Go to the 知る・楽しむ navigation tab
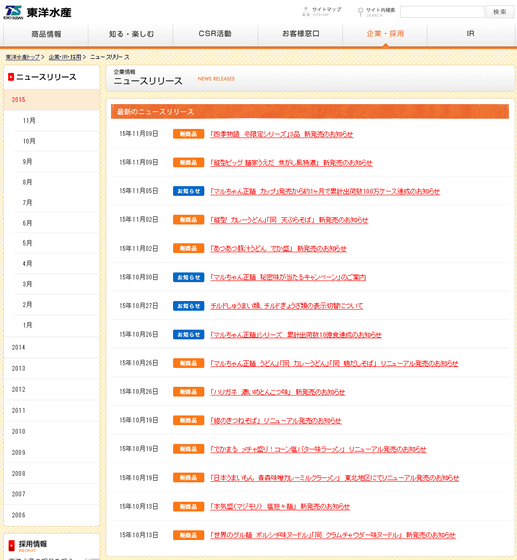 (131, 34)
